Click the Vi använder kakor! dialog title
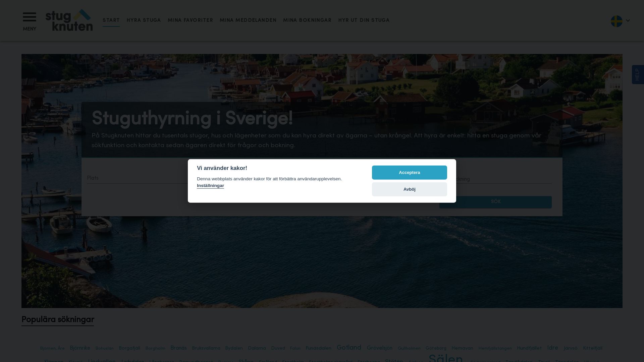This screenshot has width=644, height=362. click(x=222, y=168)
